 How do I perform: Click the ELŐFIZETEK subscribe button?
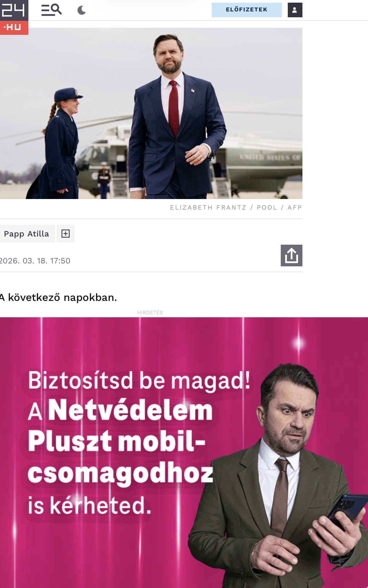[247, 10]
